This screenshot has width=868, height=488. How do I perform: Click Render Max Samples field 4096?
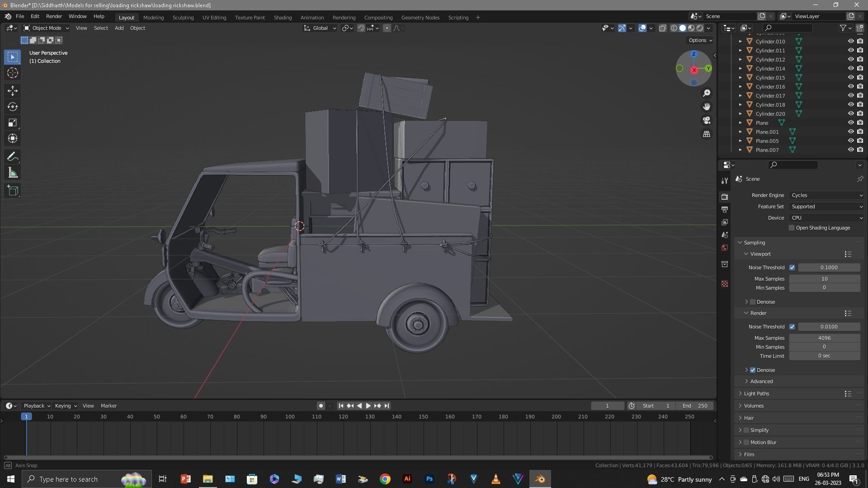pyautogui.click(x=824, y=338)
